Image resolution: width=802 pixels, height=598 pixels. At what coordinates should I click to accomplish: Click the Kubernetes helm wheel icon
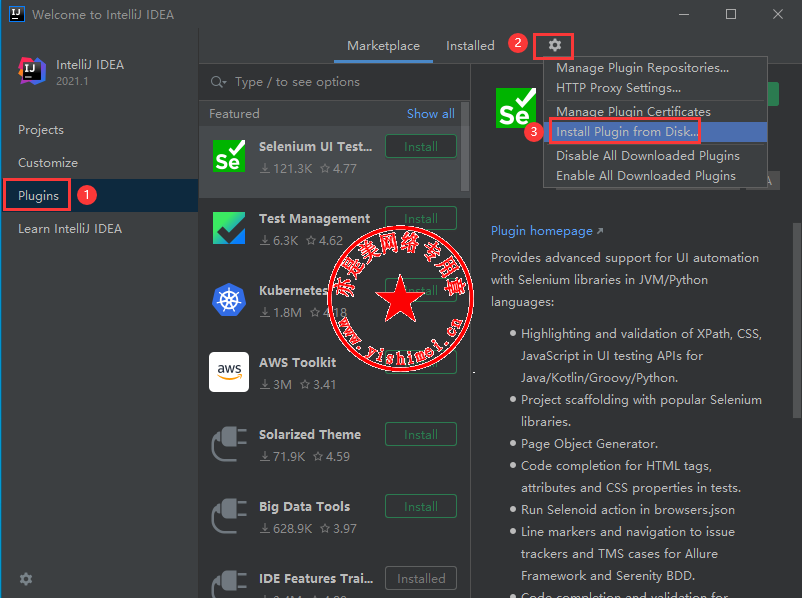pyautogui.click(x=229, y=300)
